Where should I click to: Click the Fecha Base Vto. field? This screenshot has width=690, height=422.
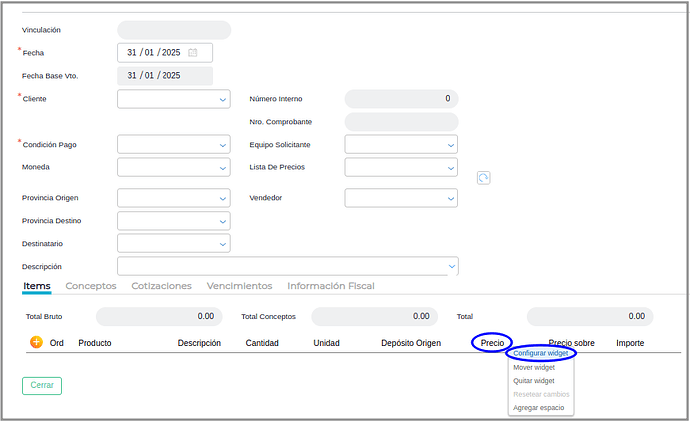coord(165,76)
